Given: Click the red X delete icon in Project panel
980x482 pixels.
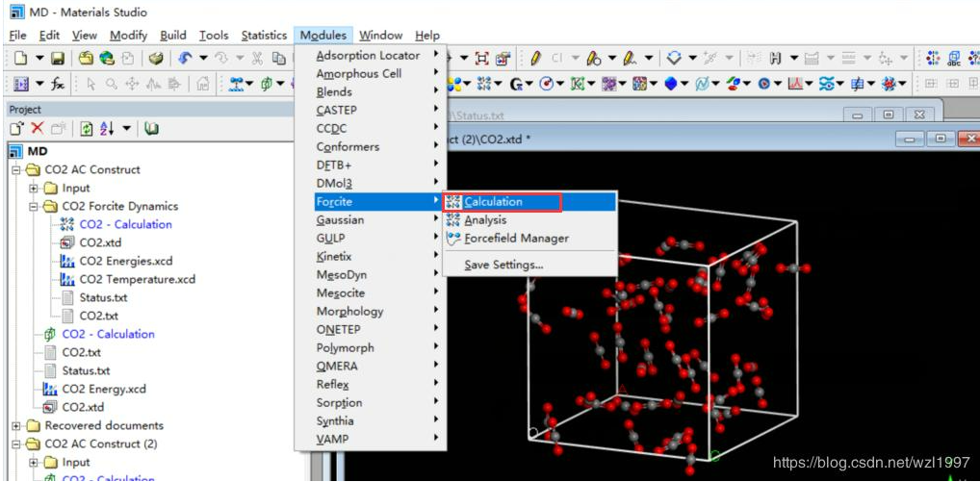Looking at the screenshot, I should 39,129.
